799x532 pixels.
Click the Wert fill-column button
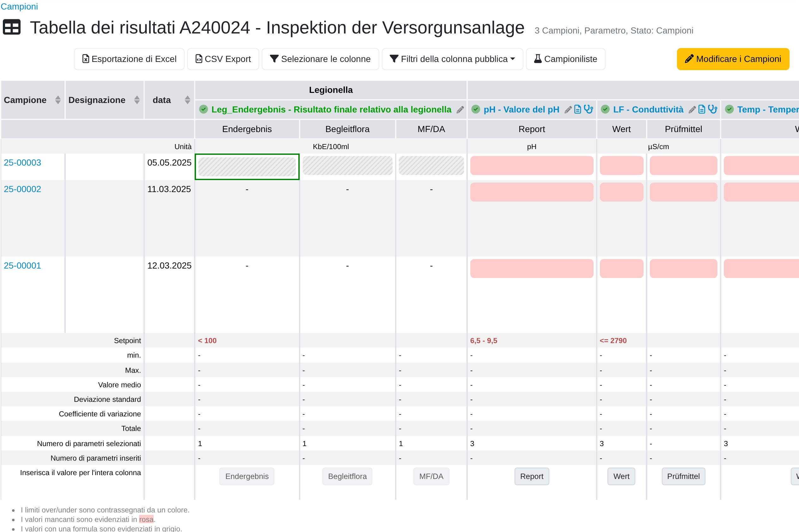point(621,476)
